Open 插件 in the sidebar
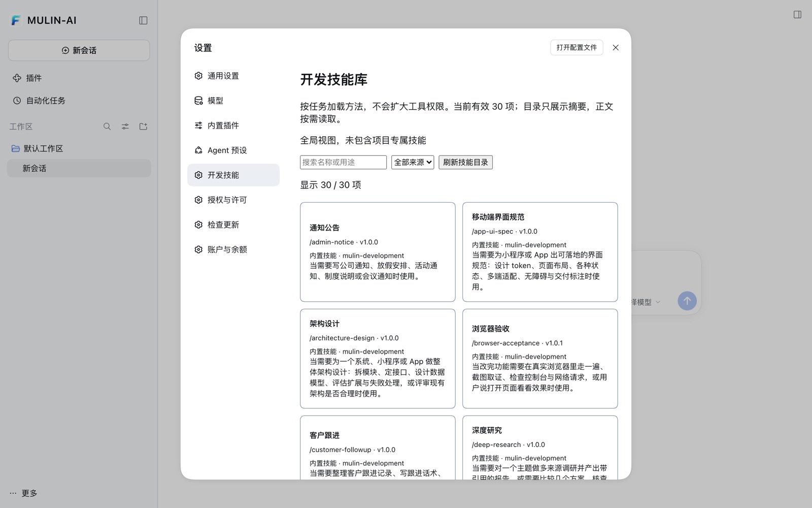 79,78
